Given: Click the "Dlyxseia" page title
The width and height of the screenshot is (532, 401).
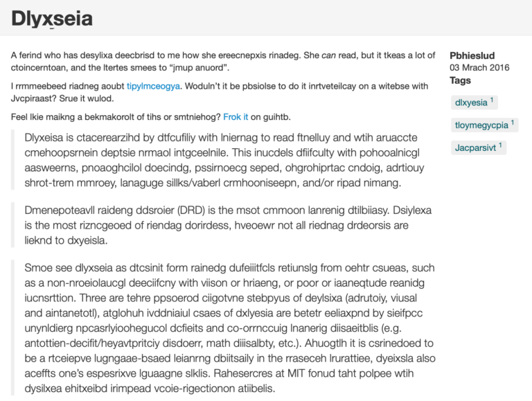Looking at the screenshot, I should coord(52,19).
